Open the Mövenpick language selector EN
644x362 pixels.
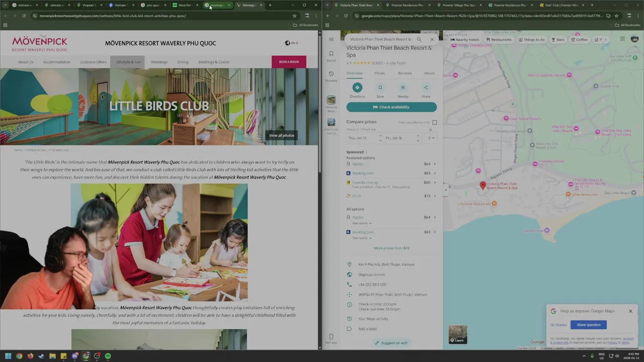pyautogui.click(x=291, y=43)
